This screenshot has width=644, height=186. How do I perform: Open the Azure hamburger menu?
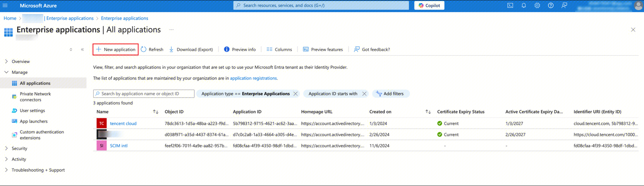click(5, 6)
